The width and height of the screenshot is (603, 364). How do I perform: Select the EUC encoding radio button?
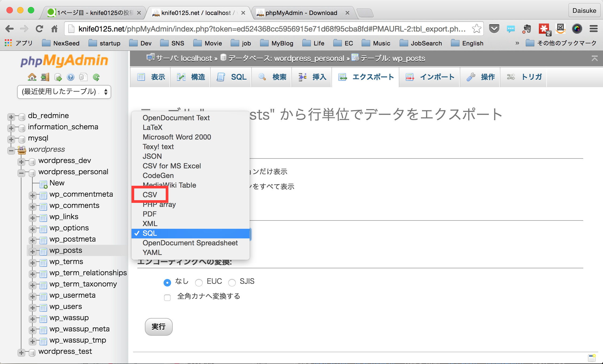(199, 282)
